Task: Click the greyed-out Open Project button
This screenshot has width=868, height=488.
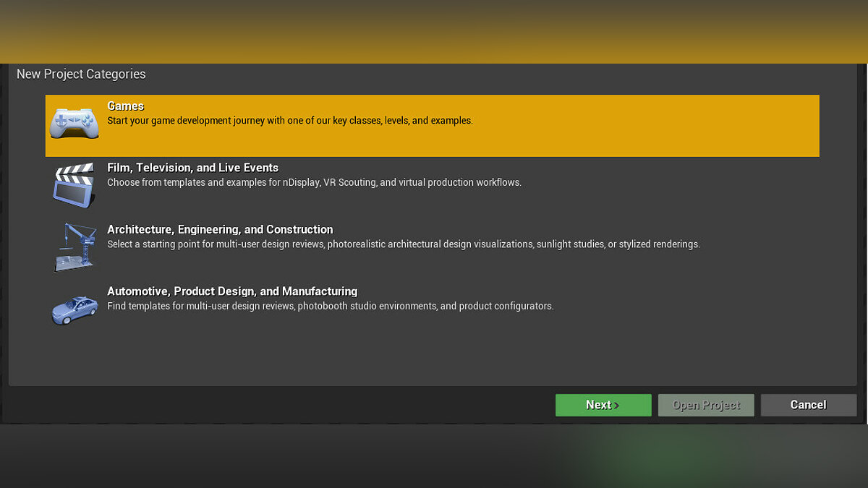Action: tap(706, 405)
